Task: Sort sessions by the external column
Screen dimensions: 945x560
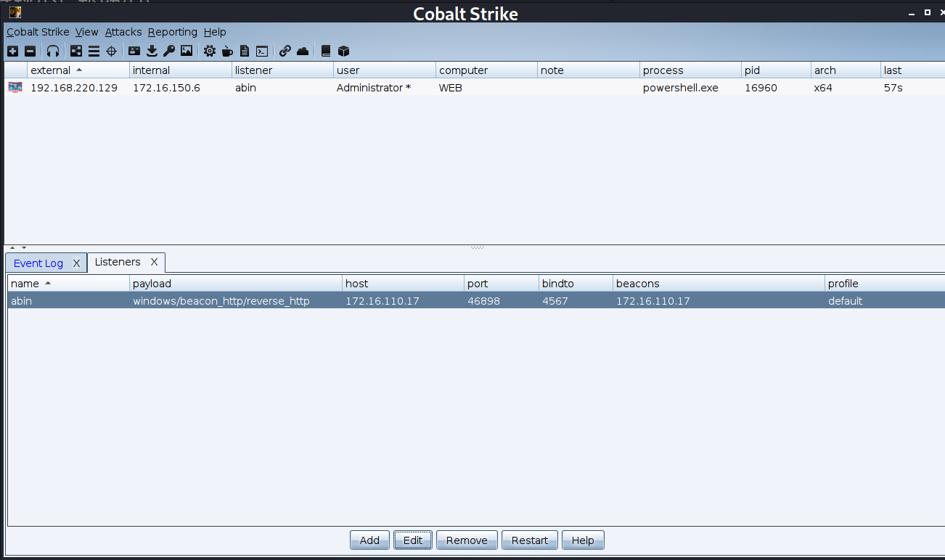Action: pos(78,70)
